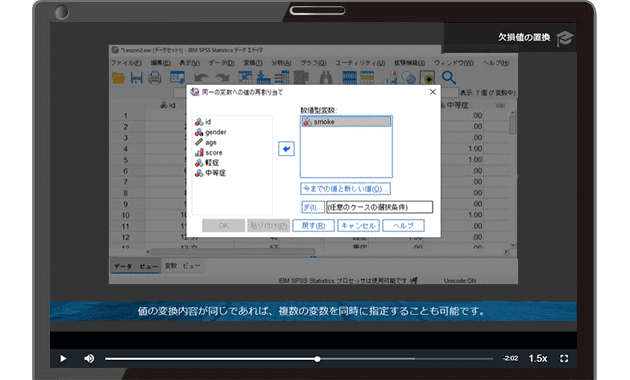Image resolution: width=630 pixels, height=380 pixels.
Task: Click the binoculars find toolbar icon
Action: click(x=326, y=78)
